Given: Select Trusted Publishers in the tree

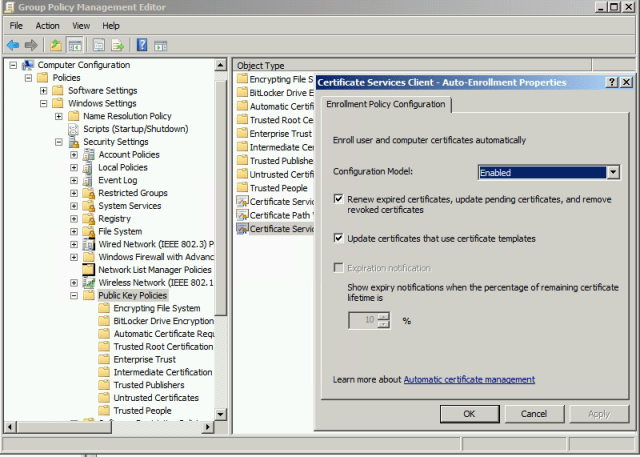Looking at the screenshot, I should (149, 385).
